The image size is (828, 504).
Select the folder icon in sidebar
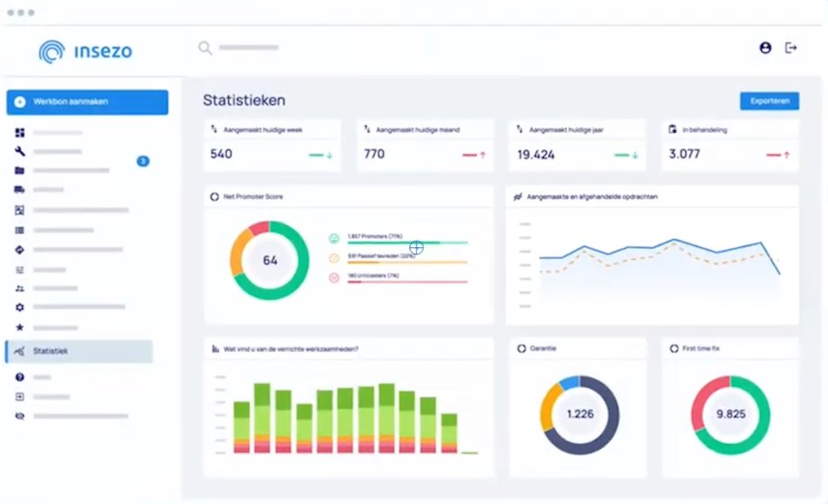pos(20,170)
